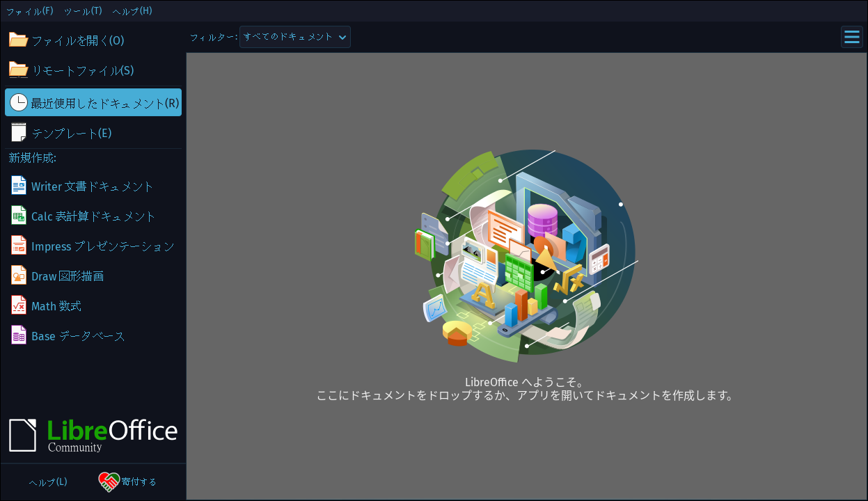The image size is (868, 501).
Task: Select ファイルを開く(O) label
Action: (78, 40)
